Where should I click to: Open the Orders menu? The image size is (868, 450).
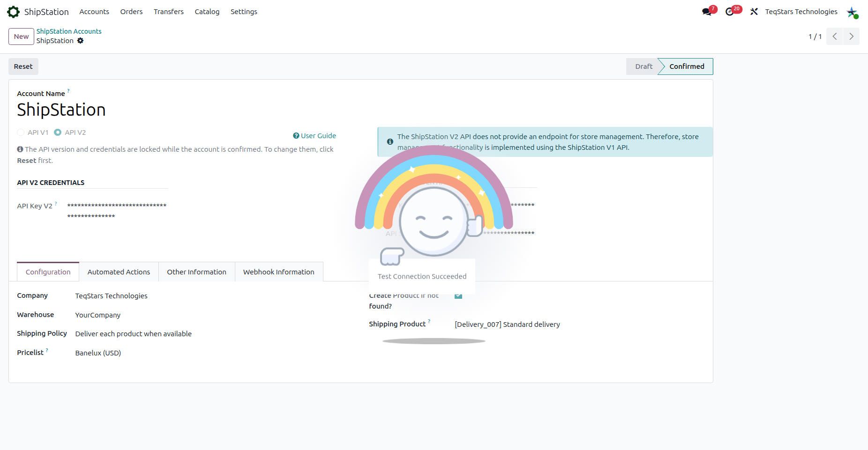pyautogui.click(x=131, y=12)
